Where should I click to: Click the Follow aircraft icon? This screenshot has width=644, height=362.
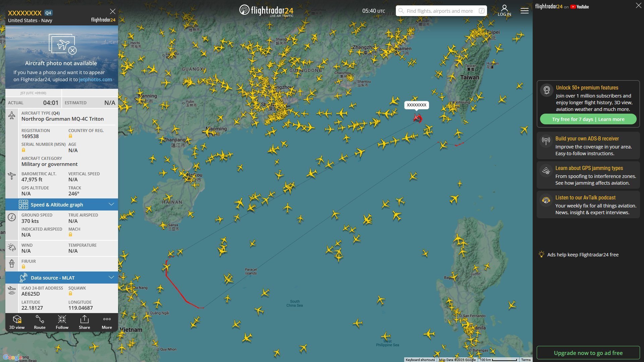pyautogui.click(x=62, y=322)
